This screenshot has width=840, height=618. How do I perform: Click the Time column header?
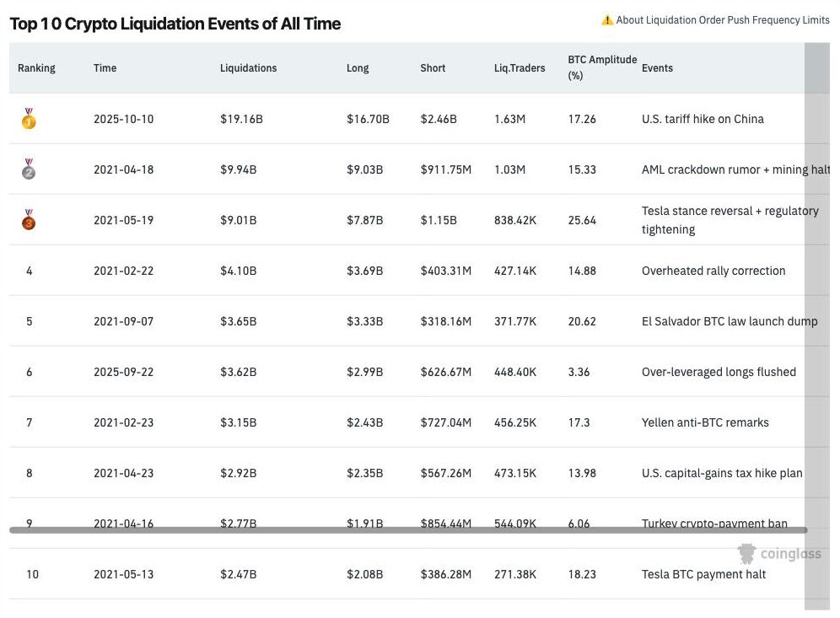(x=105, y=68)
